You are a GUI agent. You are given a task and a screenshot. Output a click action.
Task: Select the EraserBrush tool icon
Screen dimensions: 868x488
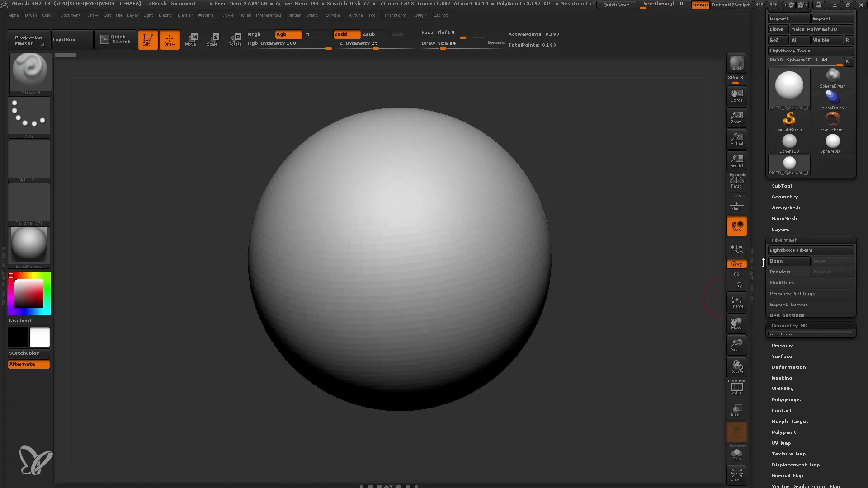pyautogui.click(x=832, y=121)
